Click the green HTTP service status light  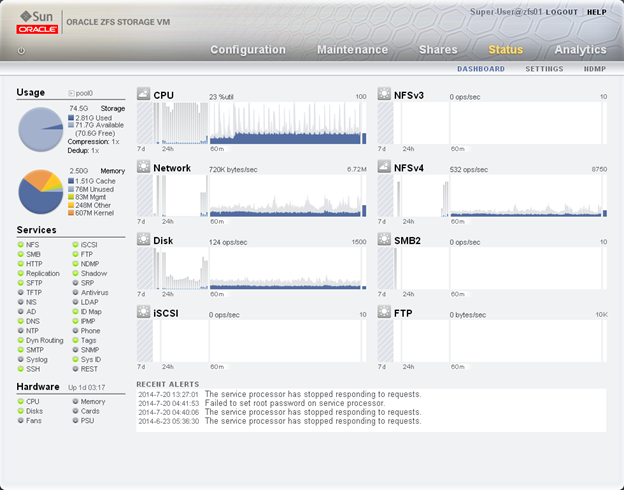21,264
